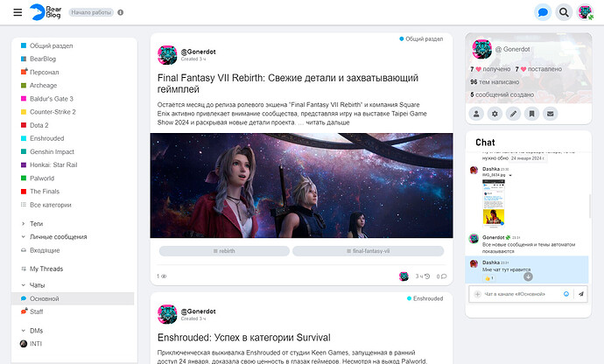Image resolution: width=604 pixels, height=364 pixels.
Task: Open @Gonerdot author on Final Fantasy post
Action: click(198, 52)
